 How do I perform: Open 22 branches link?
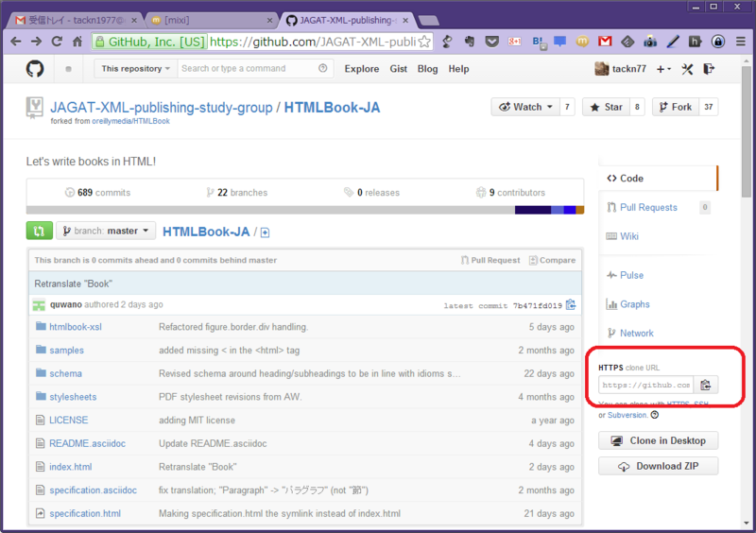(237, 193)
